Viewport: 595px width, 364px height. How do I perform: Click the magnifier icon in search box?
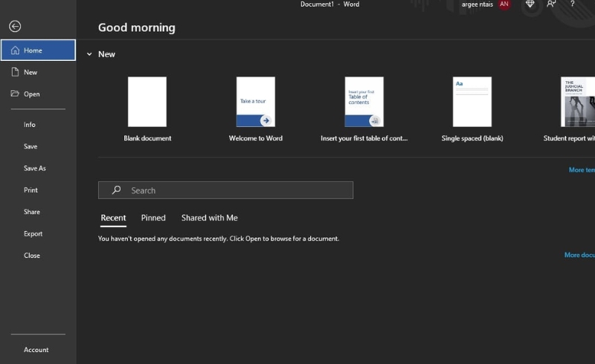(117, 190)
